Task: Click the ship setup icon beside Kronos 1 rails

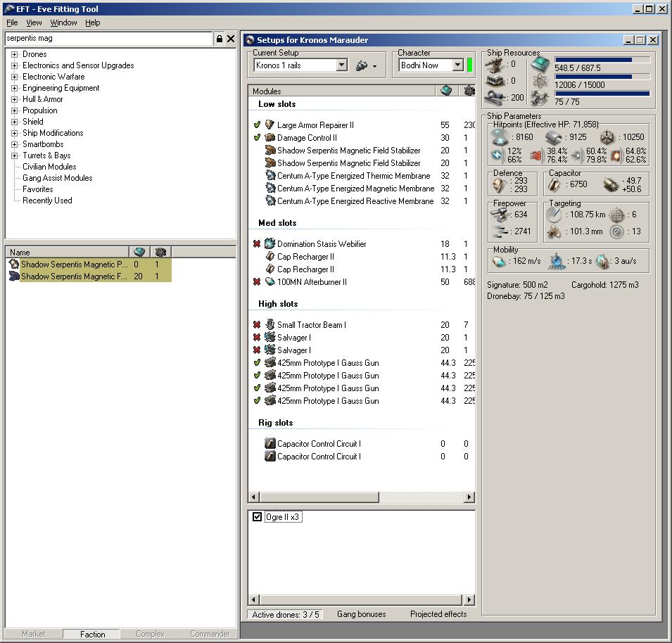Action: (362, 65)
